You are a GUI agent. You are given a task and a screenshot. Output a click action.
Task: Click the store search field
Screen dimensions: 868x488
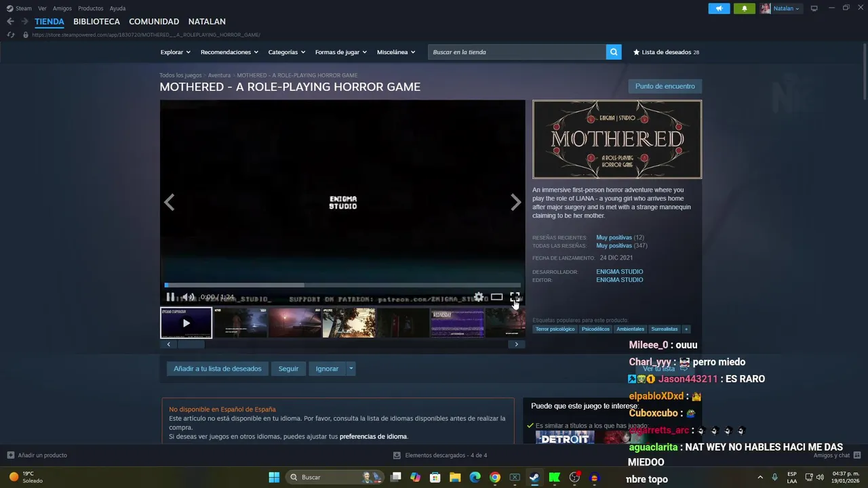[517, 52]
